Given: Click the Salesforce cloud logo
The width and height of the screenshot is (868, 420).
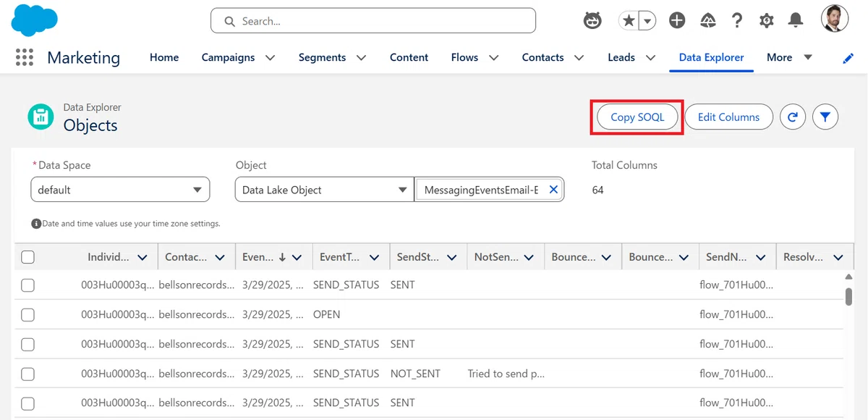Looking at the screenshot, I should [35, 20].
